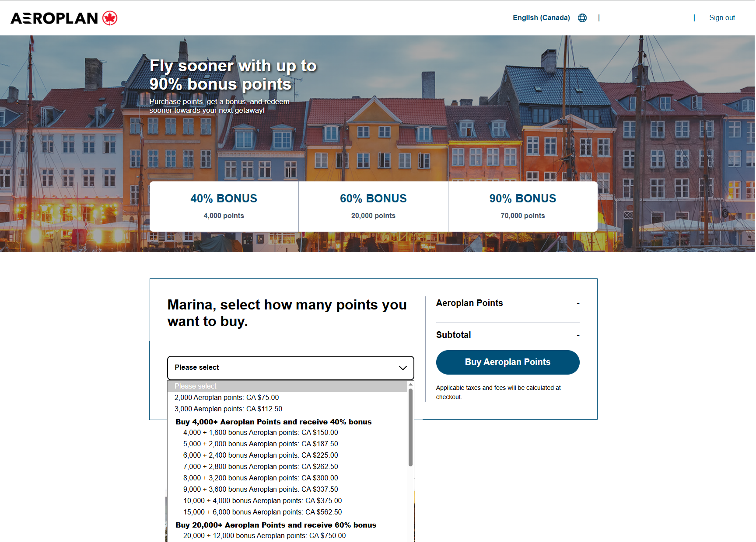
Task: Click the red maple leaf emblem
Action: coord(110,18)
